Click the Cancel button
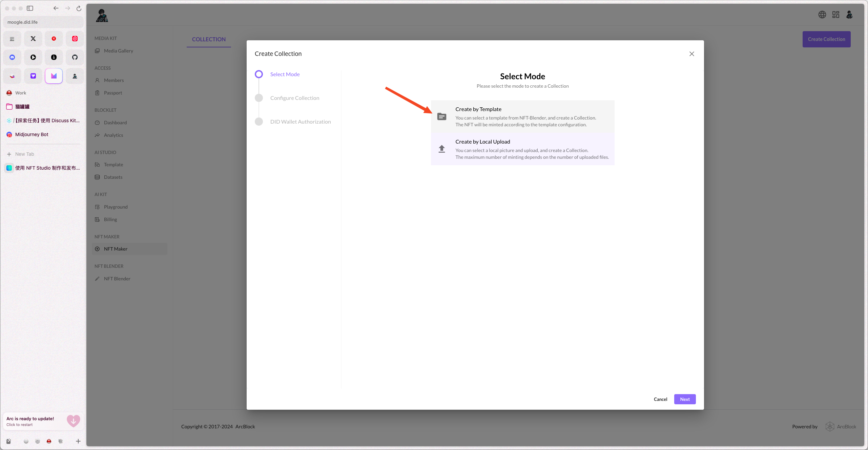The image size is (868, 450). [x=660, y=399]
